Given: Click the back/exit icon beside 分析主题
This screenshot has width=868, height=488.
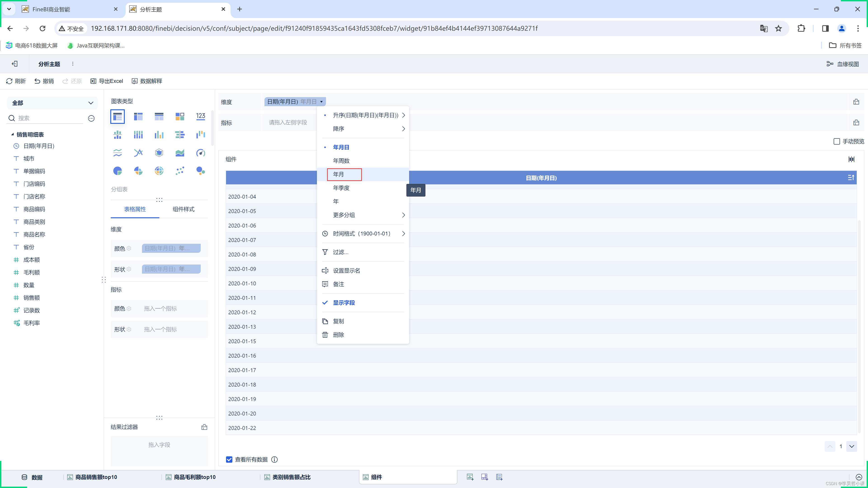Looking at the screenshot, I should (x=14, y=64).
